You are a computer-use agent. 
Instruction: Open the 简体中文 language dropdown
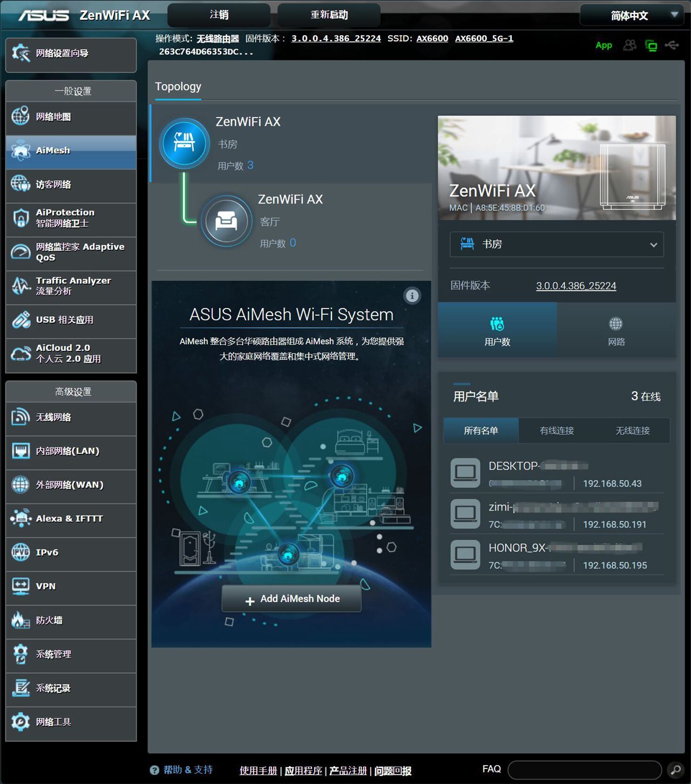pyautogui.click(x=632, y=15)
